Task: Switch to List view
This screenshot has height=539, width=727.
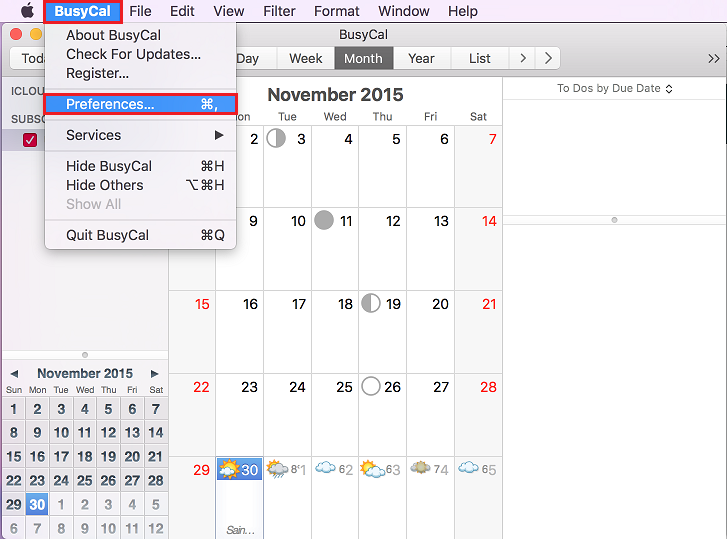Action: [479, 58]
